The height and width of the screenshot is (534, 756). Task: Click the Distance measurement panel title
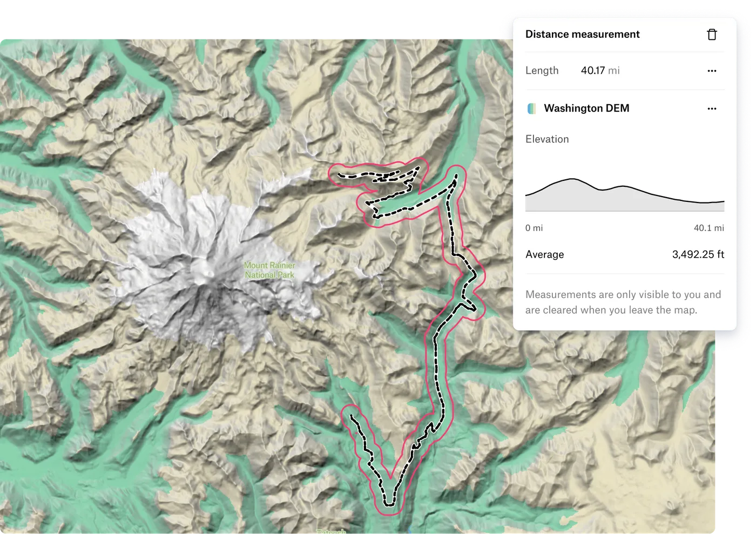(582, 34)
